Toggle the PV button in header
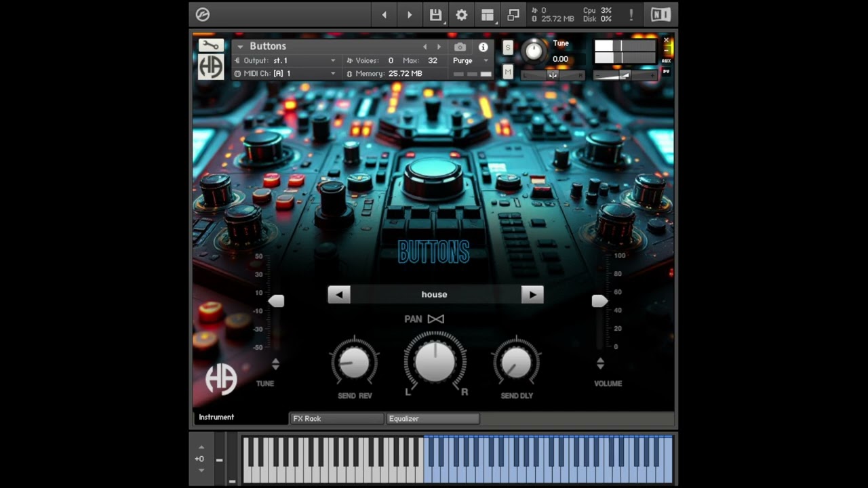The width and height of the screenshot is (868, 488). click(x=666, y=71)
